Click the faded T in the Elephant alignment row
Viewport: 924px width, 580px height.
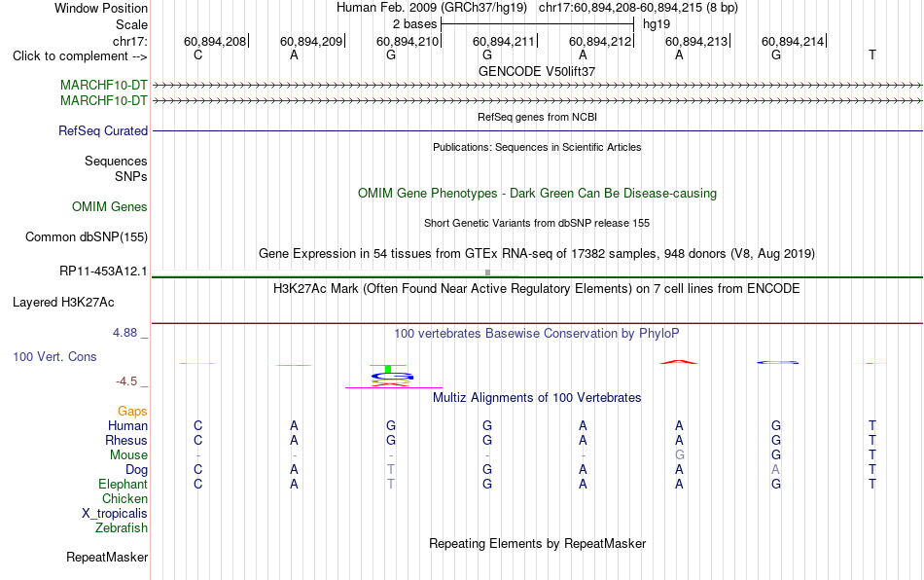391,484
